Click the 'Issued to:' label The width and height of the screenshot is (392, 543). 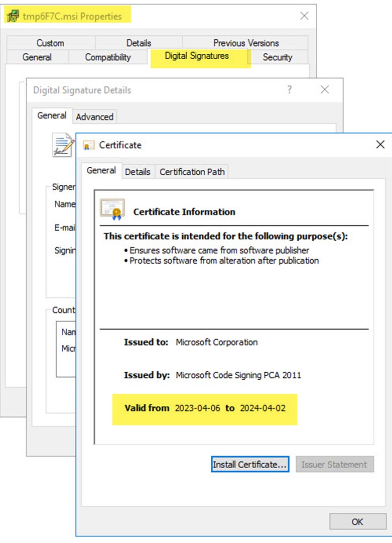(146, 342)
